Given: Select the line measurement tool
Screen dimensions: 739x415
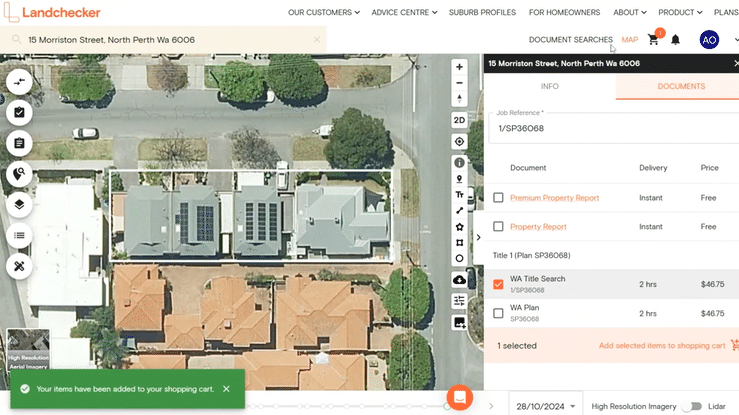Looking at the screenshot, I should pos(459,211).
